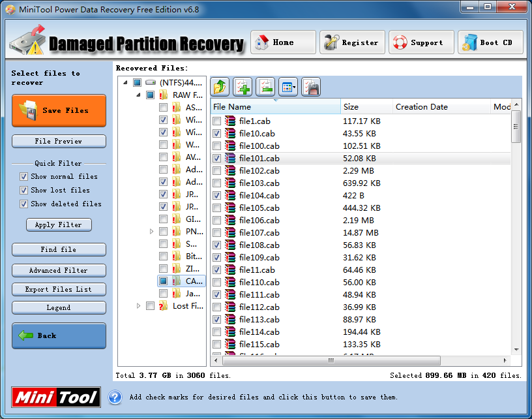The width and height of the screenshot is (532, 419).
Task: Click the add check marks toolbar icon
Action: pyautogui.click(x=243, y=87)
